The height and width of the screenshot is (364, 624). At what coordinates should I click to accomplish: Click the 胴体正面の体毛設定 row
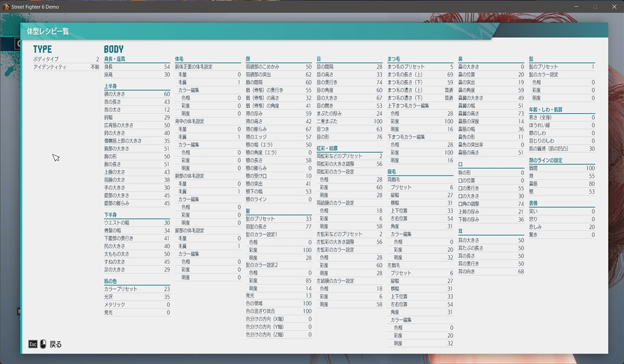[x=208, y=67]
